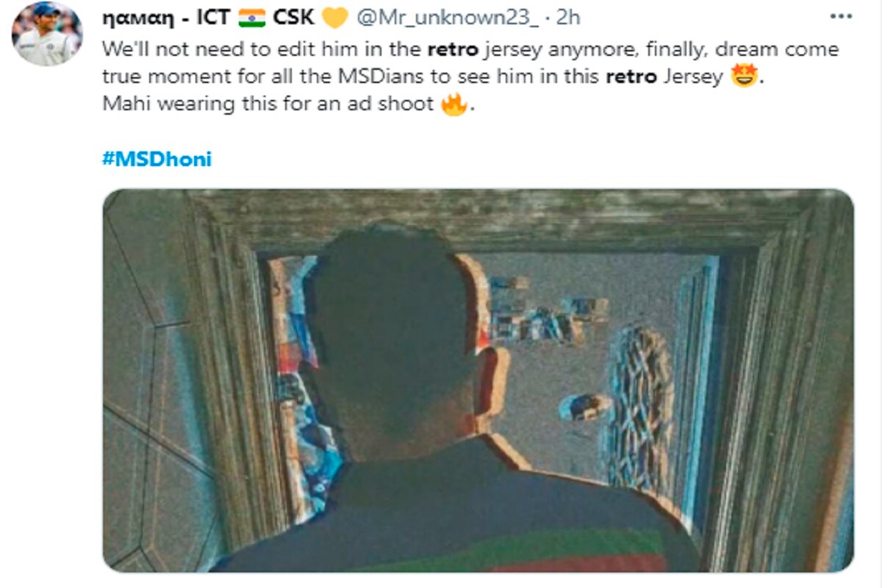
Task: Click the star-struck emoji after retro Jersey
Action: click(x=744, y=76)
